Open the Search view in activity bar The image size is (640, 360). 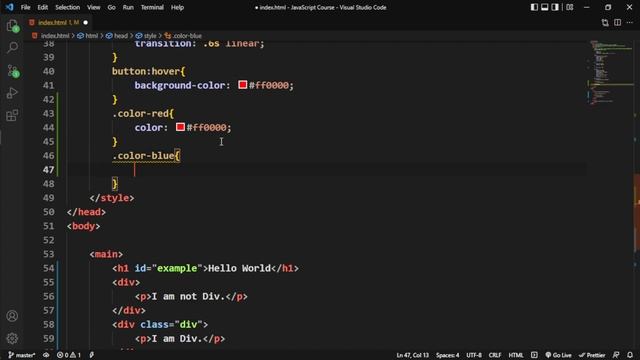[12, 47]
